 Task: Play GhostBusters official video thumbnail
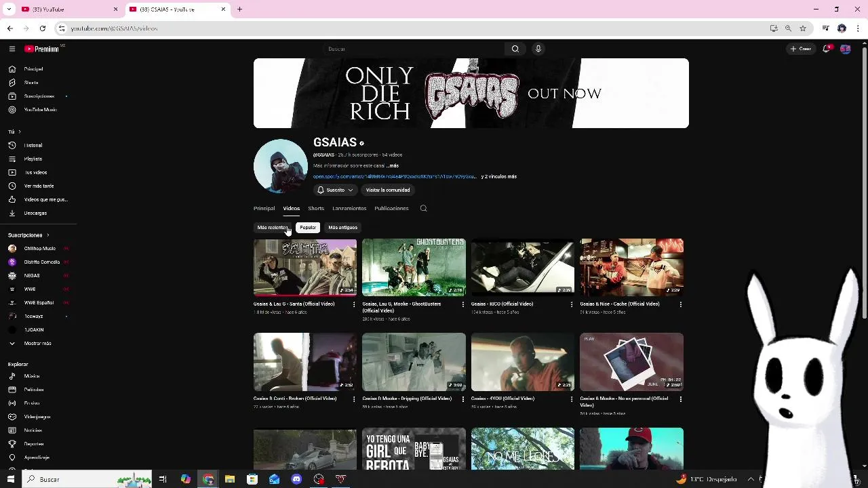pos(414,267)
